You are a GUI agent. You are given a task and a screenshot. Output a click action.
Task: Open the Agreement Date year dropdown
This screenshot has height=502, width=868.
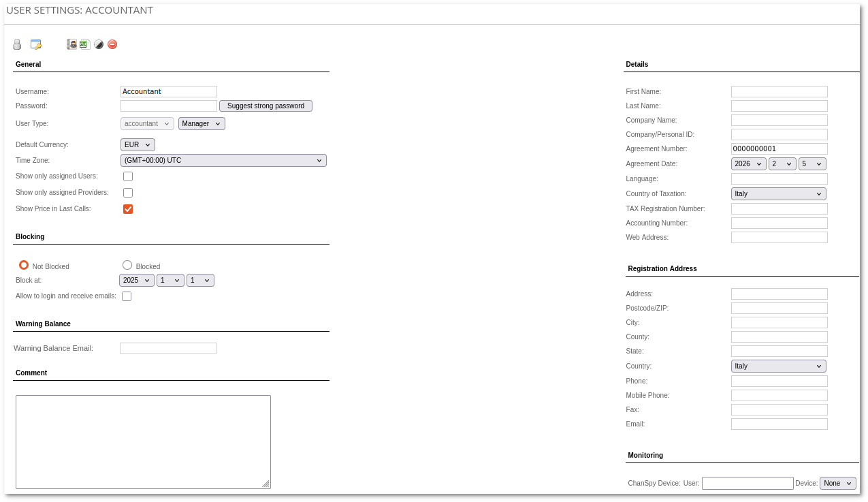coord(748,164)
